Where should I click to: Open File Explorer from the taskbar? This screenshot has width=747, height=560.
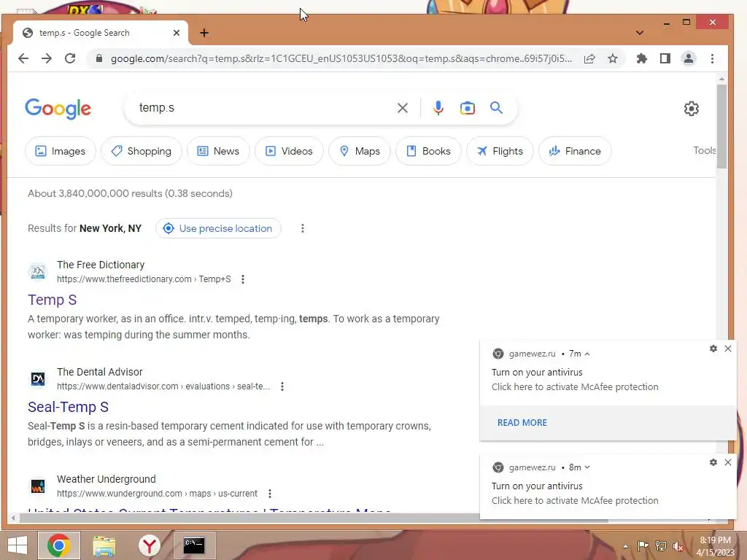click(x=104, y=546)
